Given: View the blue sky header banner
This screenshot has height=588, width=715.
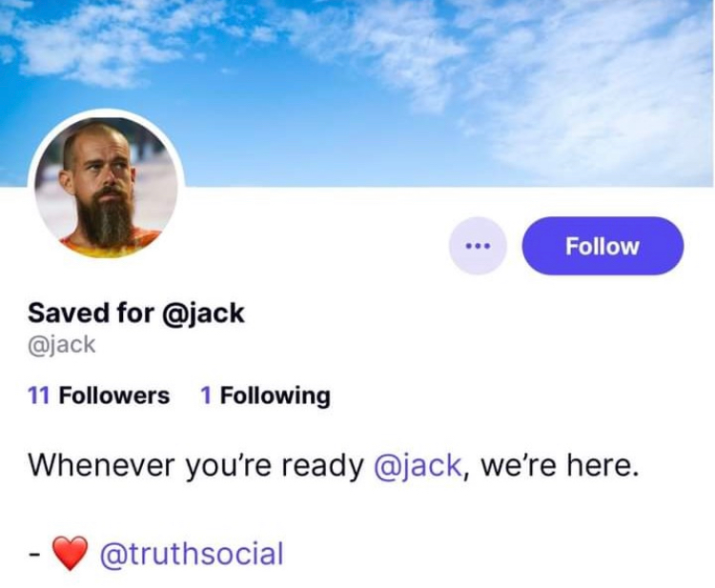Looking at the screenshot, I should [x=357, y=93].
